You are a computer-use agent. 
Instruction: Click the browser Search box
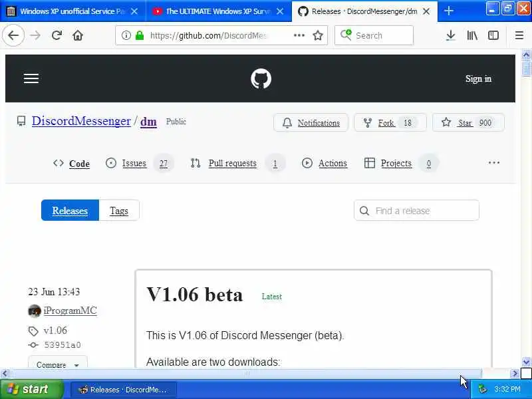374,35
